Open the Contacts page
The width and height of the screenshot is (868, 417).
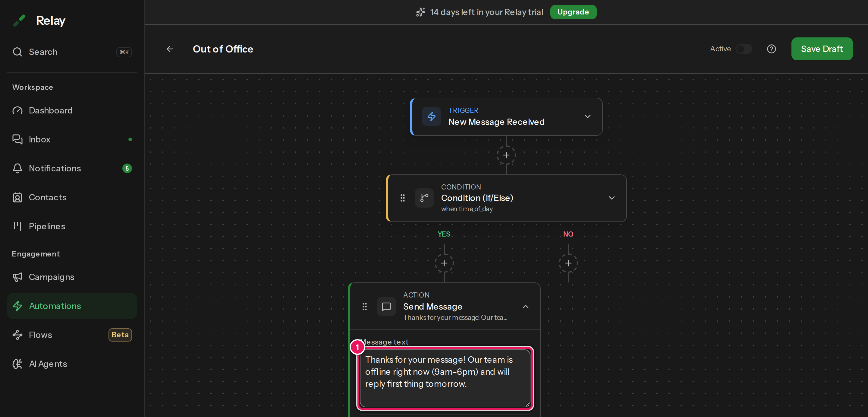pyautogui.click(x=72, y=197)
